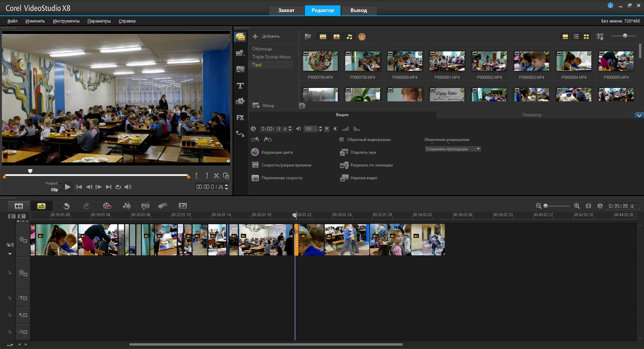Open Сохранять пропорции dropdown
644x349 pixels.
tap(452, 149)
